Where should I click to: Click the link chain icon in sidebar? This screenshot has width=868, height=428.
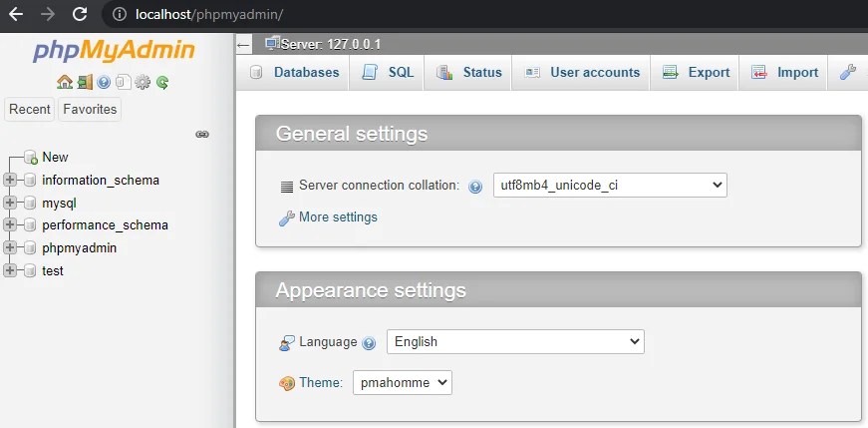click(x=202, y=134)
